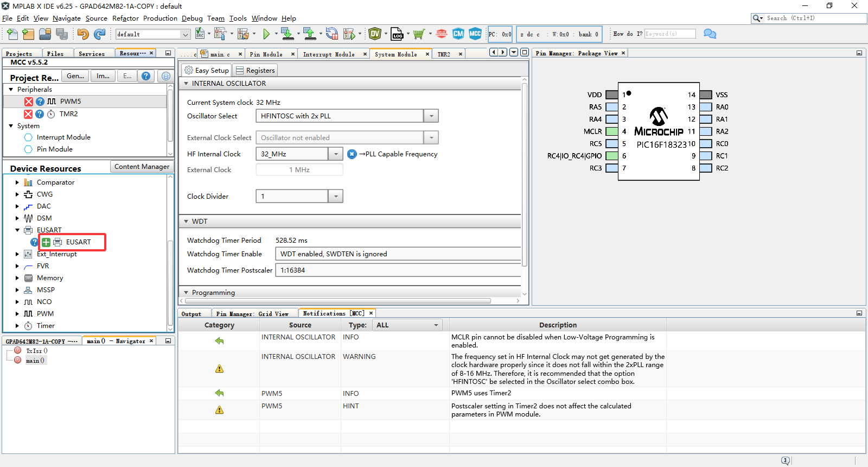Click the Undo arrow icon
The width and height of the screenshot is (868, 467).
[x=82, y=34]
